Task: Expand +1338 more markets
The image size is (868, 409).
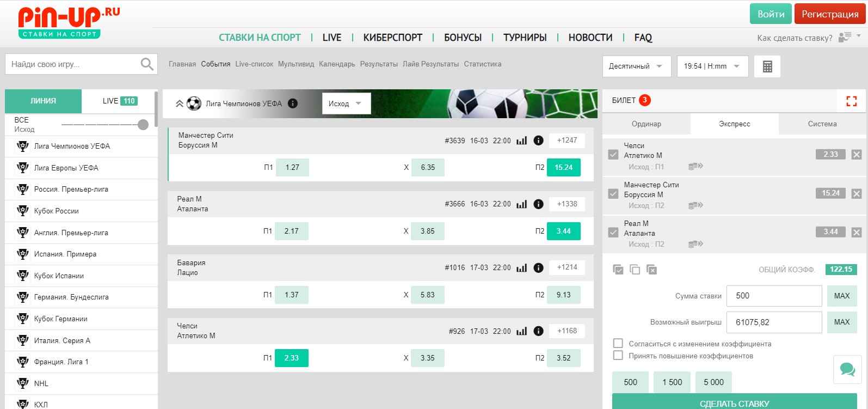Action: pyautogui.click(x=567, y=204)
